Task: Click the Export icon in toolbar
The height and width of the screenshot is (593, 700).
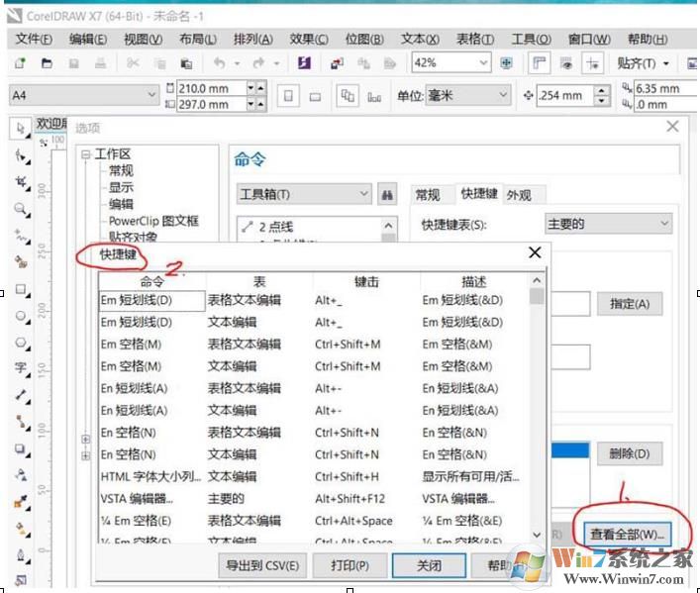Action: [x=363, y=63]
